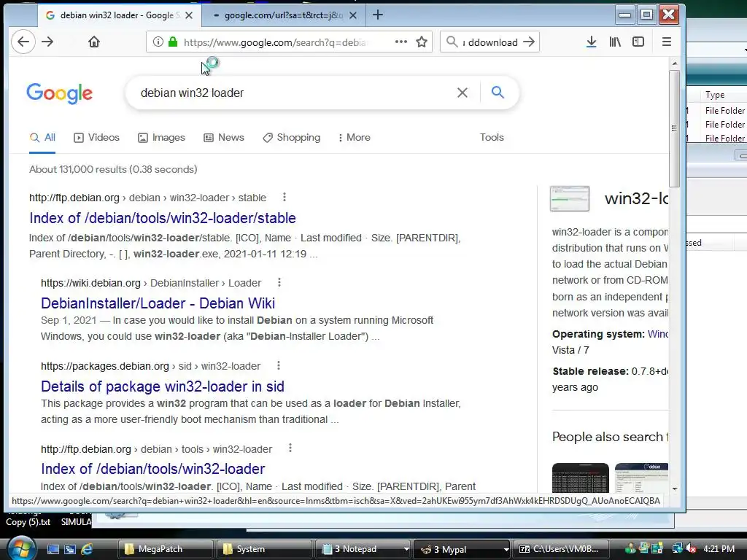Toggle the browser sidebar
This screenshot has width=747, height=560.
pos(638,42)
